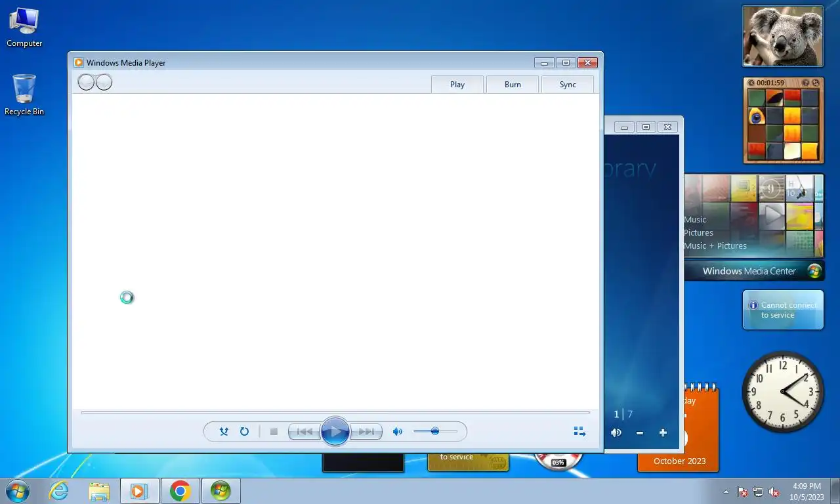Click the Next track button
Image resolution: width=840 pixels, height=504 pixels.
pyautogui.click(x=366, y=431)
